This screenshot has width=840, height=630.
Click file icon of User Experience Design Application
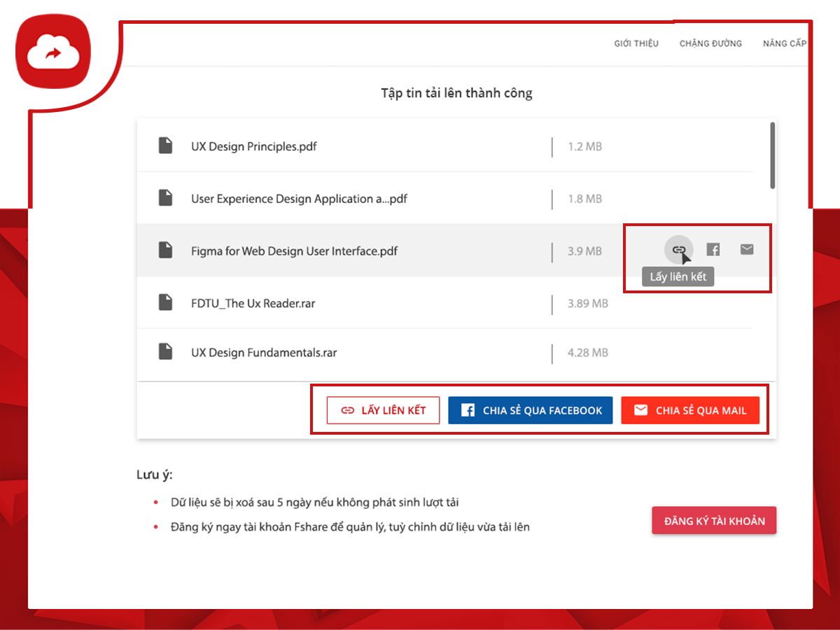pos(165,198)
